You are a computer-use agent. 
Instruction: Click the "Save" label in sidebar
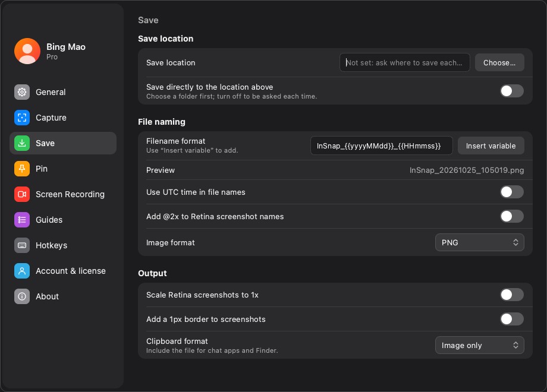pyautogui.click(x=45, y=143)
